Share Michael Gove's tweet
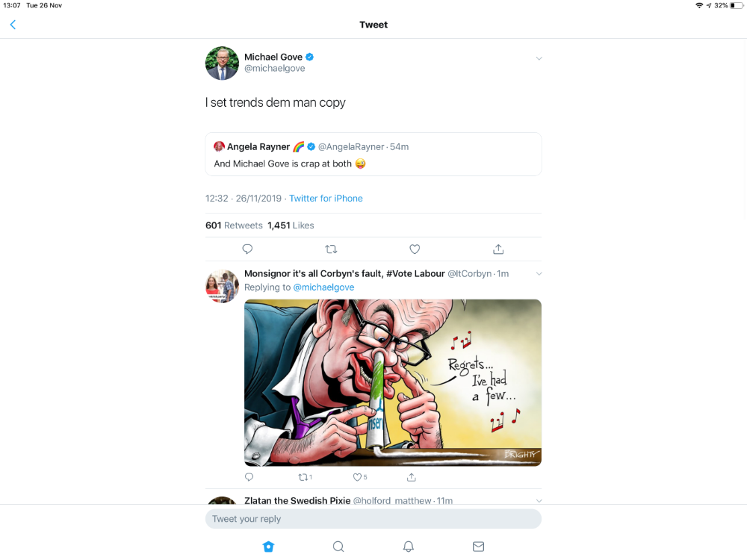 pyautogui.click(x=498, y=249)
